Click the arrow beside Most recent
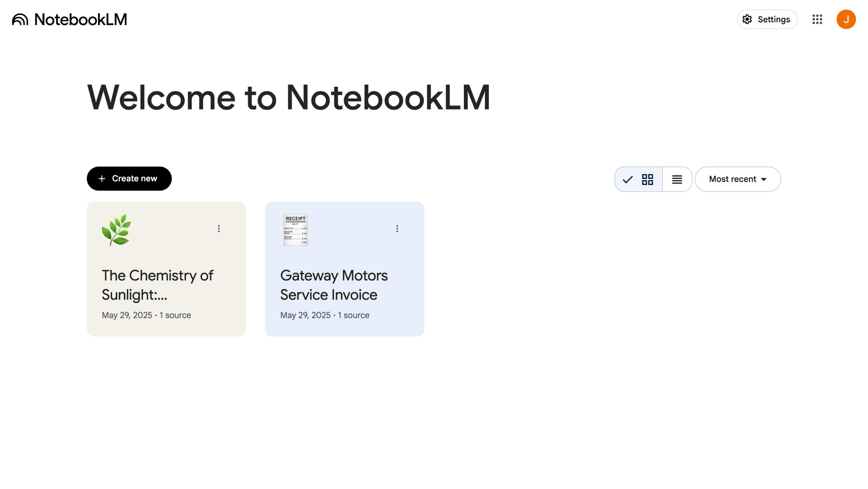 (x=764, y=180)
